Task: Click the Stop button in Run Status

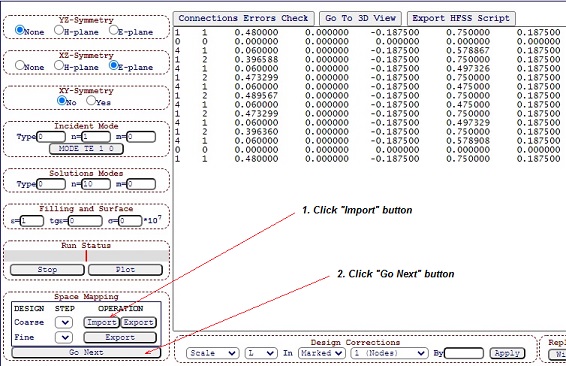Action: coord(47,270)
